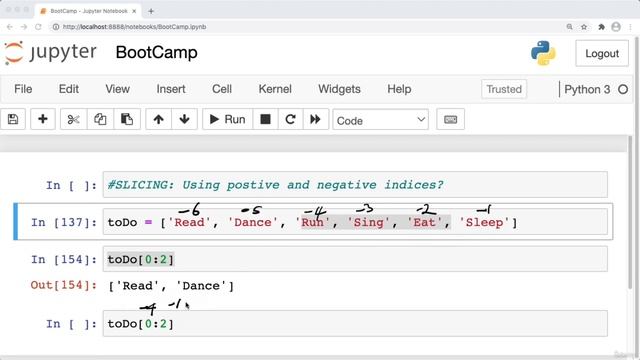Run the selected cell

click(x=227, y=119)
